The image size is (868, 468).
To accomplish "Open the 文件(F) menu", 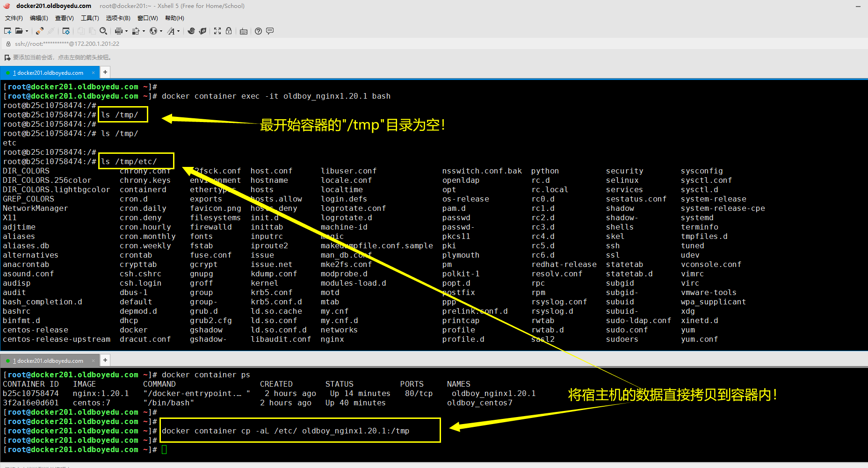I will (14, 18).
